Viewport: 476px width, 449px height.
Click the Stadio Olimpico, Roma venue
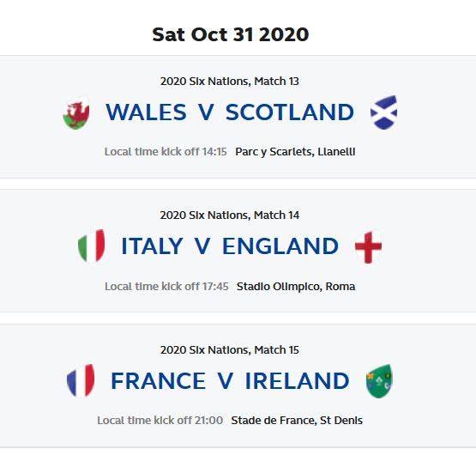296,287
